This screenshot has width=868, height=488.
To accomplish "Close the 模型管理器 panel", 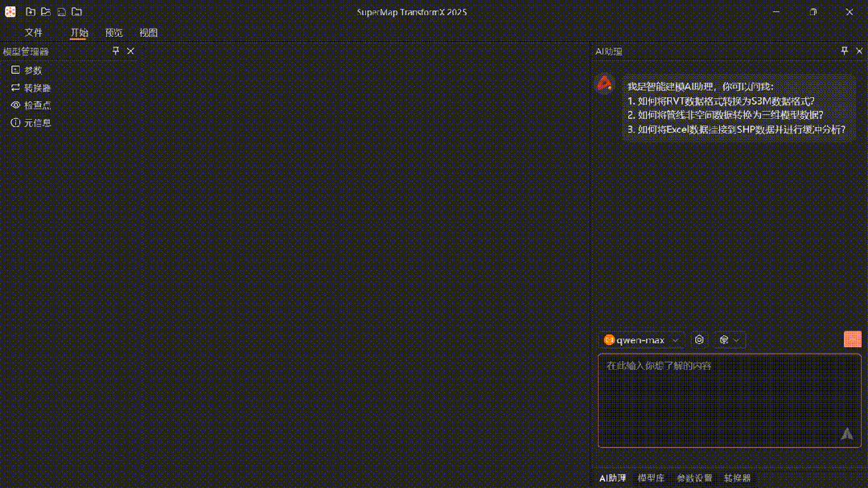I will [130, 51].
